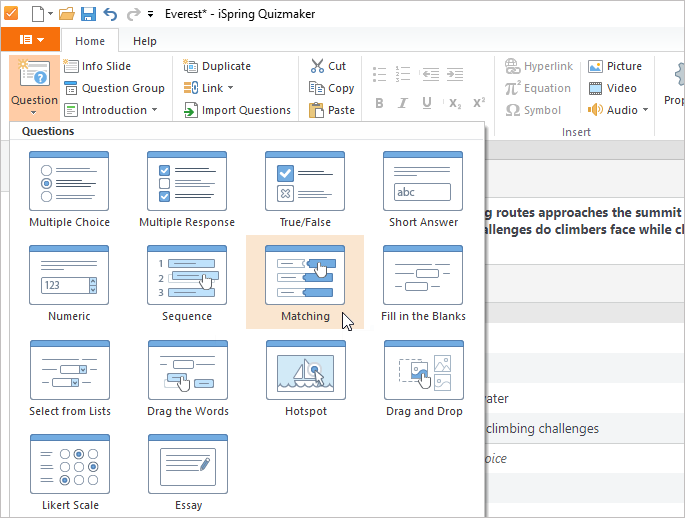
Task: Choose the Multiple Response question type
Action: click(x=187, y=189)
